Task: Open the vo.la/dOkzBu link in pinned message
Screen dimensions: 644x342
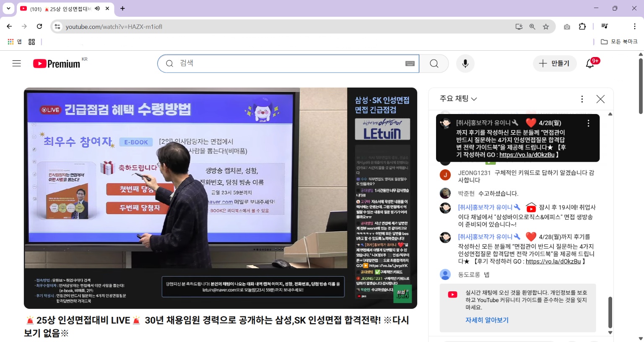Action: pyautogui.click(x=527, y=155)
